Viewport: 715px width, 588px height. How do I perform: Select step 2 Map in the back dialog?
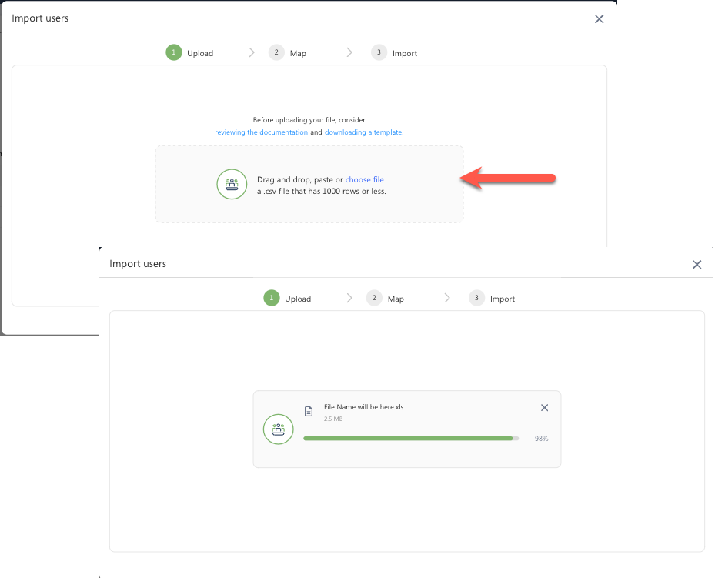(288, 53)
